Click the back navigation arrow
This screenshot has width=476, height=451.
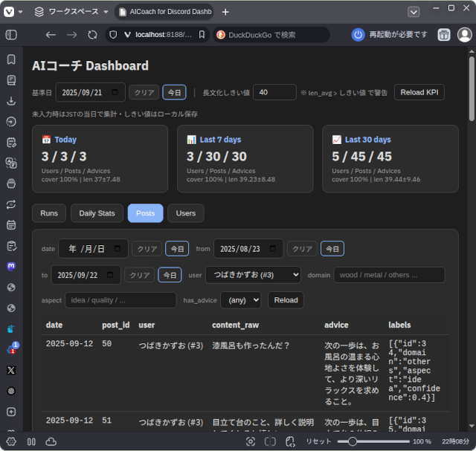point(51,35)
